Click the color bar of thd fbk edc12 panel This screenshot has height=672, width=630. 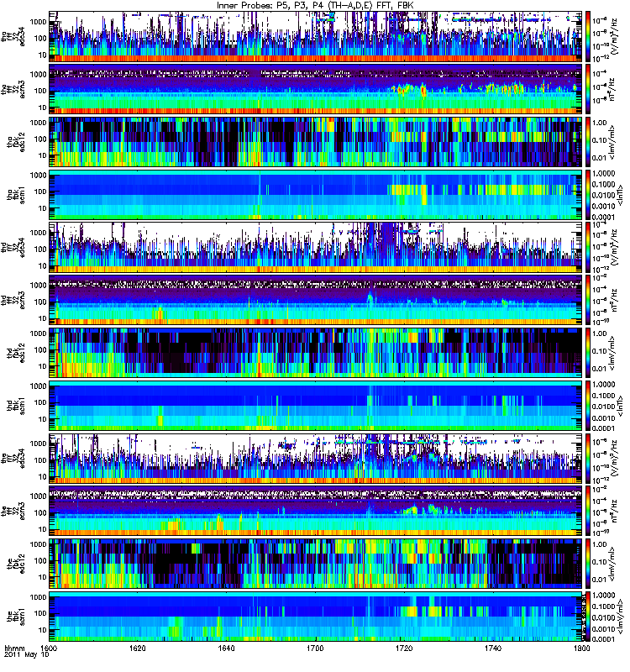tap(588, 353)
